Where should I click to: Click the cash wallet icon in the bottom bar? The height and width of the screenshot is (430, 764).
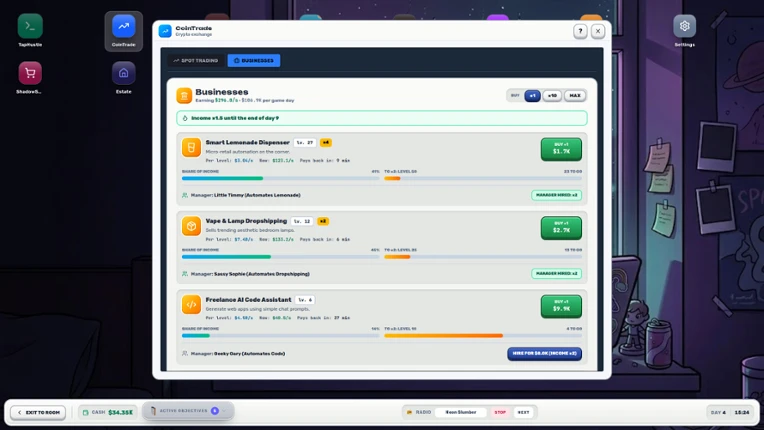click(86, 412)
